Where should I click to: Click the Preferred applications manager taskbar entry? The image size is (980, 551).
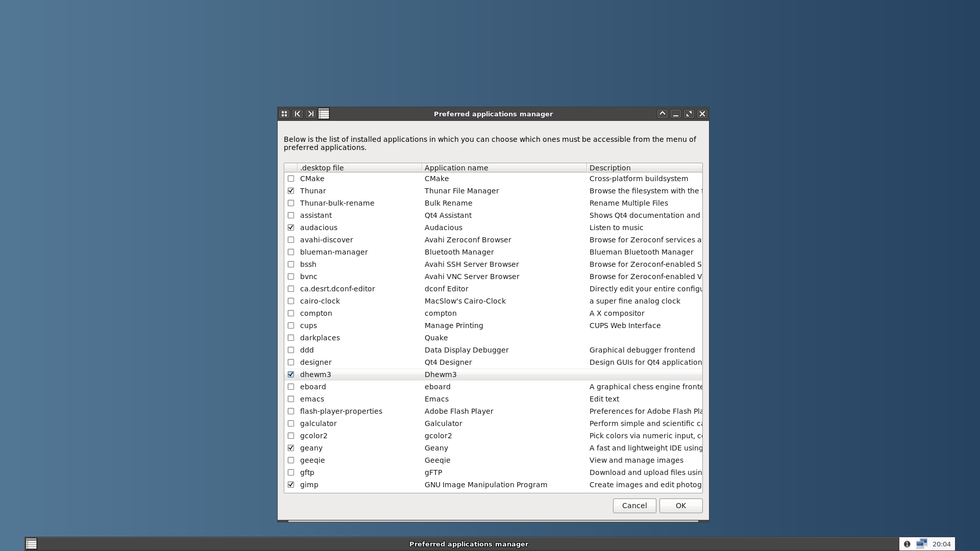point(469,544)
